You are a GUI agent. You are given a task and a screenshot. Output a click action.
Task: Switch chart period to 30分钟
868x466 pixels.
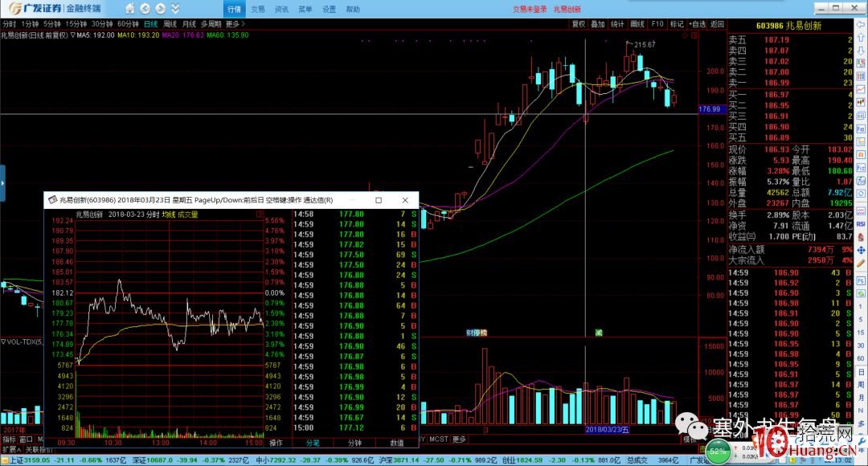click(102, 24)
